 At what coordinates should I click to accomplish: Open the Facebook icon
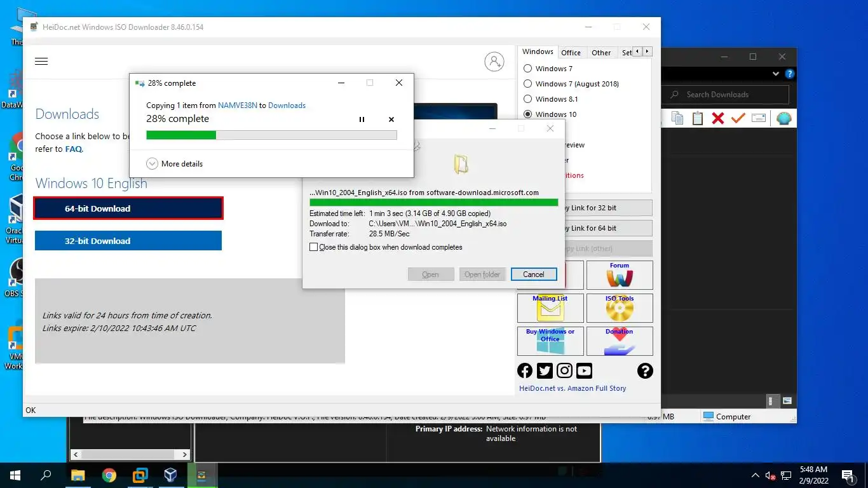click(x=525, y=371)
